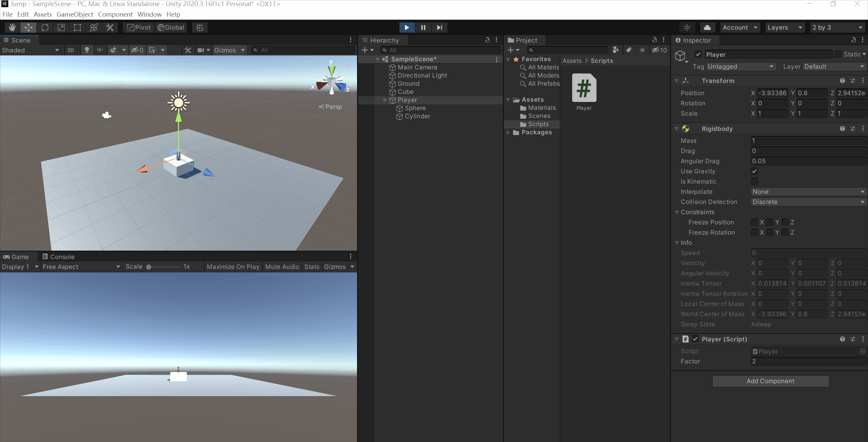Open the Collision Detection dropdown
The height and width of the screenshot is (442, 868).
tap(808, 202)
